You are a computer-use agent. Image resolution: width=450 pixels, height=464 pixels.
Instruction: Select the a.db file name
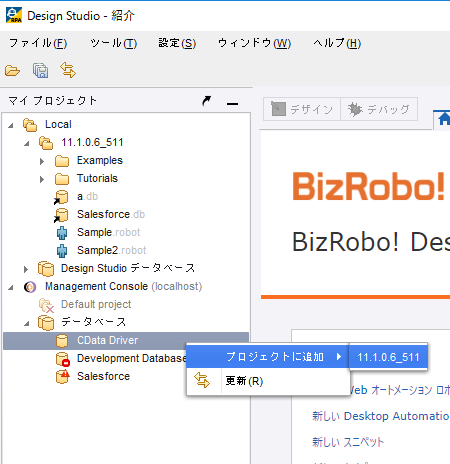point(88,196)
